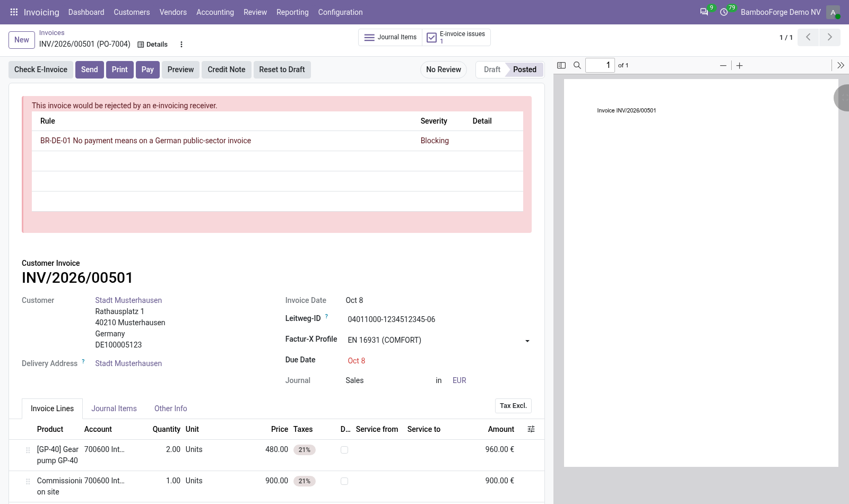Viewport: 849px width, 504px height.
Task: Open the user avatar menu
Action: (x=833, y=12)
